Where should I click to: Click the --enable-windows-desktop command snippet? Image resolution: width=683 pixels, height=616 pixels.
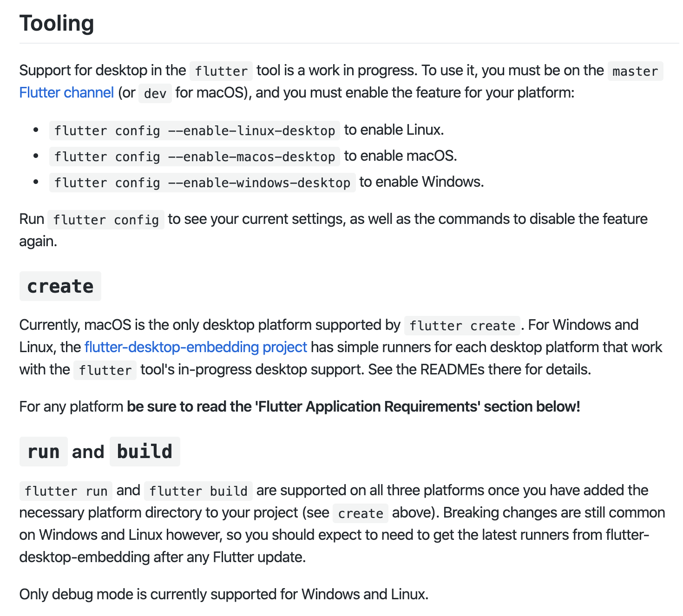[x=202, y=183]
